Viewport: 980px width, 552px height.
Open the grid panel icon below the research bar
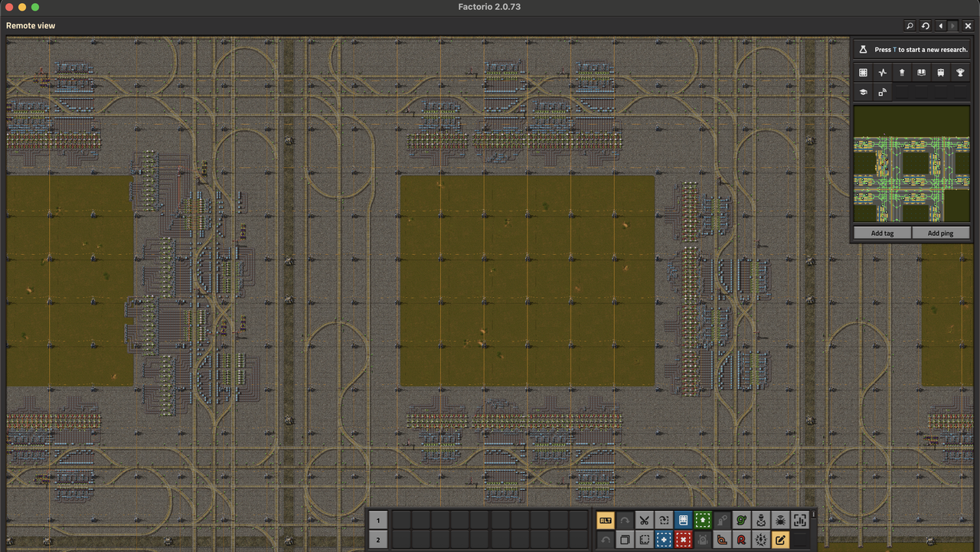(x=863, y=73)
